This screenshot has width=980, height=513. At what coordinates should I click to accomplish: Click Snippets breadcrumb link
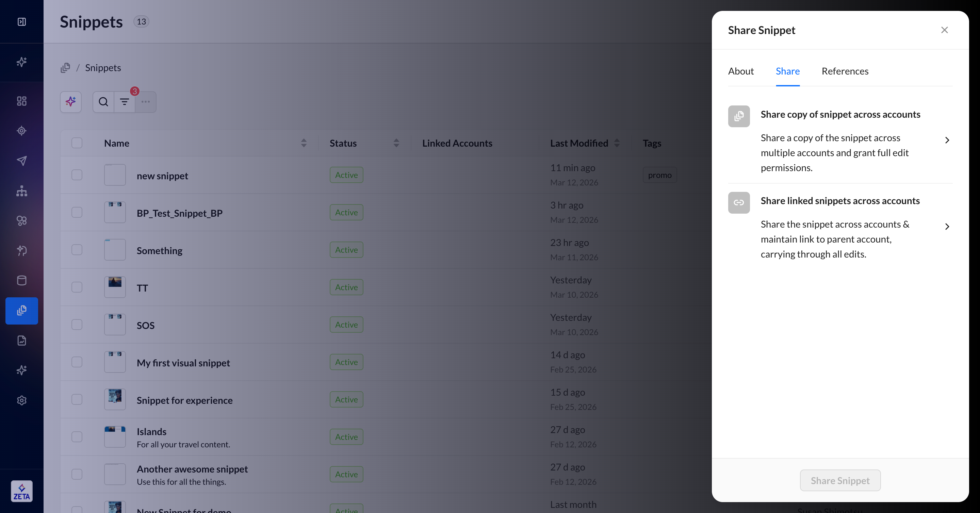(x=103, y=68)
